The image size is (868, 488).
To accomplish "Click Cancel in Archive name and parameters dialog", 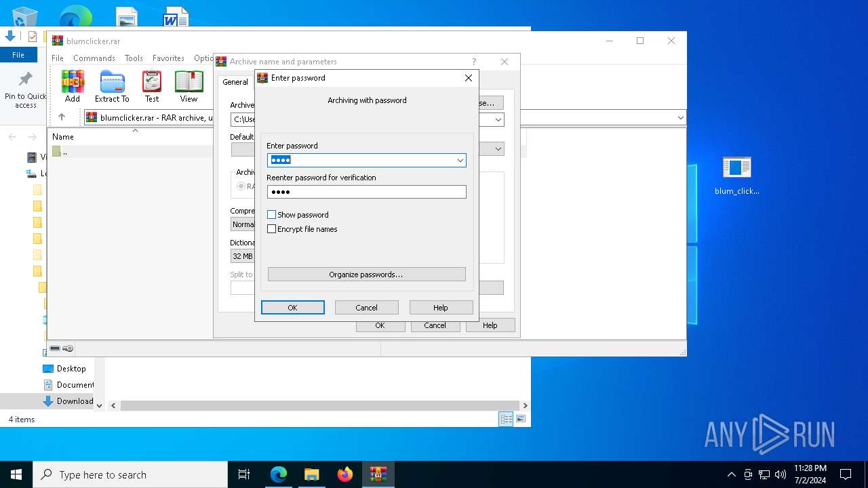I will [435, 325].
